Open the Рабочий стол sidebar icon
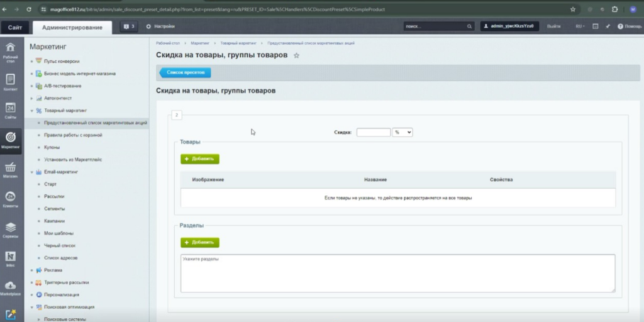 [11, 52]
